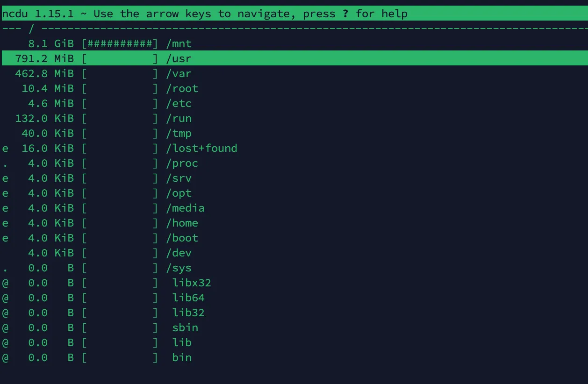Click the sbin symlink entry
This screenshot has height=384, width=588.
(x=185, y=328)
